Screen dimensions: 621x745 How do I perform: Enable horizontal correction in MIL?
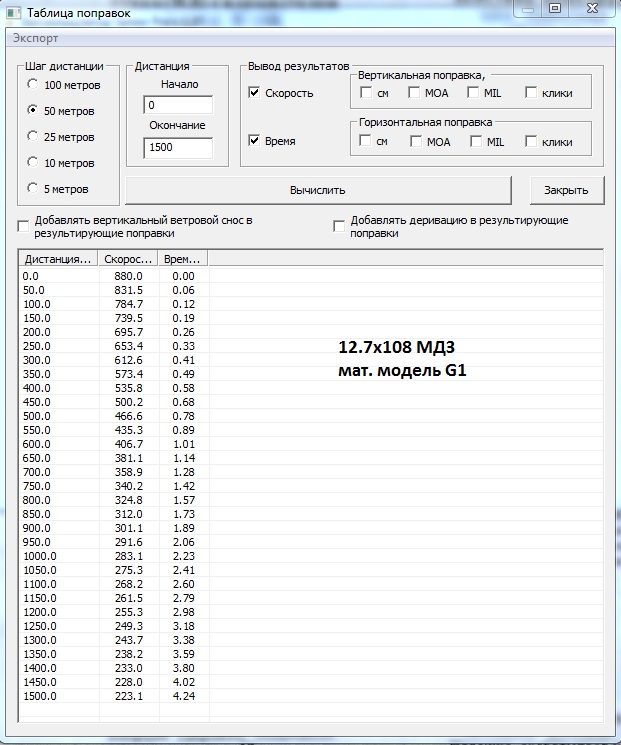pyautogui.click(x=476, y=141)
